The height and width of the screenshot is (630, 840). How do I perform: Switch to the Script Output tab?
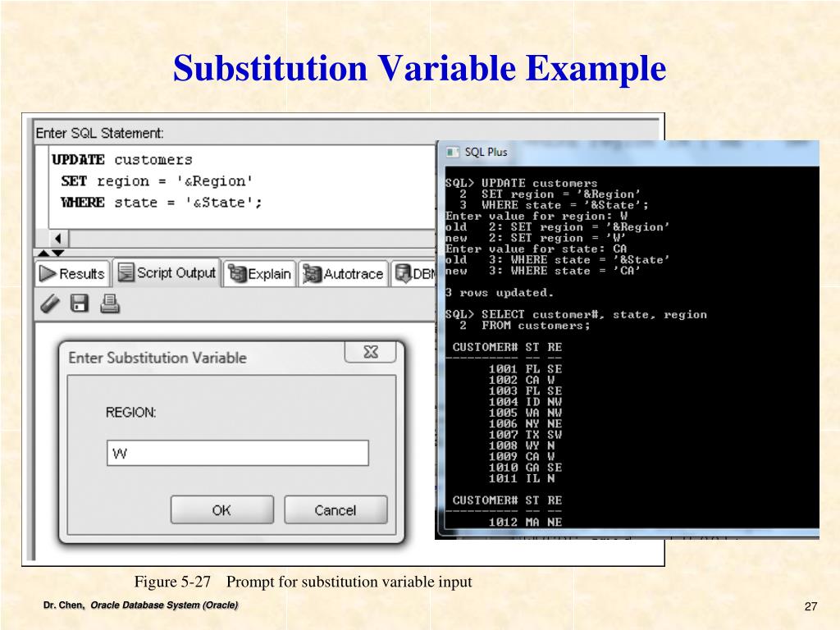click(167, 272)
